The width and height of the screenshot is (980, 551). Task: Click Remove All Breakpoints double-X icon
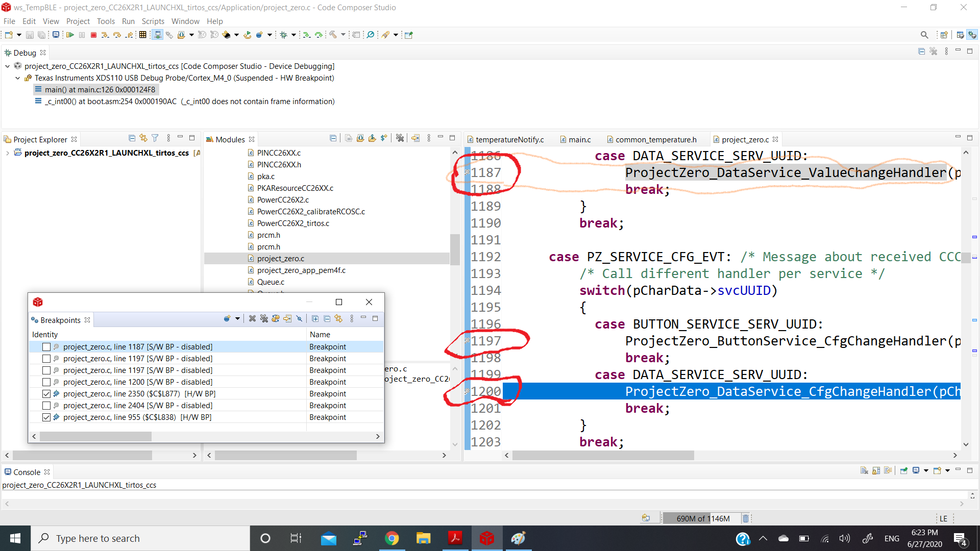(264, 318)
